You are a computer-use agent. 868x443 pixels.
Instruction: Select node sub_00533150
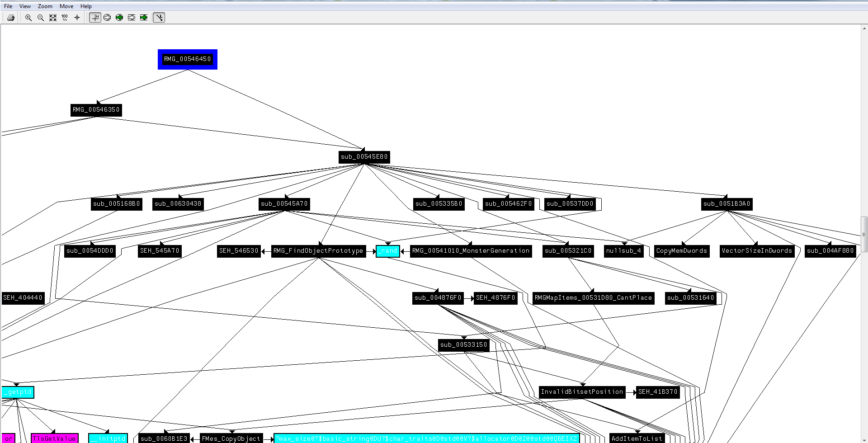pos(464,345)
